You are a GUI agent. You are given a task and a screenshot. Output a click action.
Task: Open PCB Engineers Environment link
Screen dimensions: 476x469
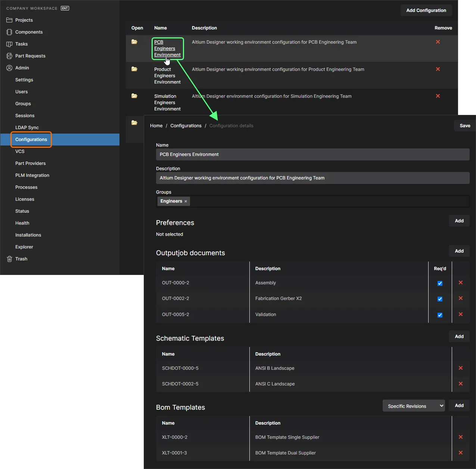tap(167, 49)
